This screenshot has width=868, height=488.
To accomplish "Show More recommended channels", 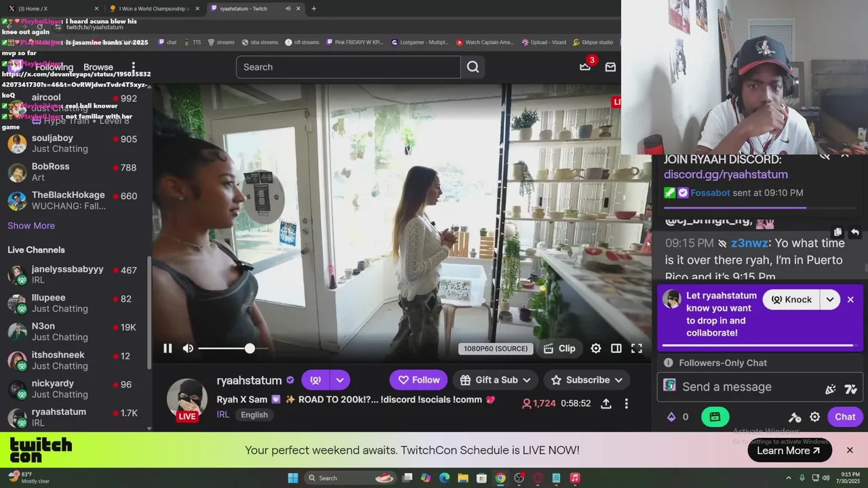I will [x=31, y=226].
